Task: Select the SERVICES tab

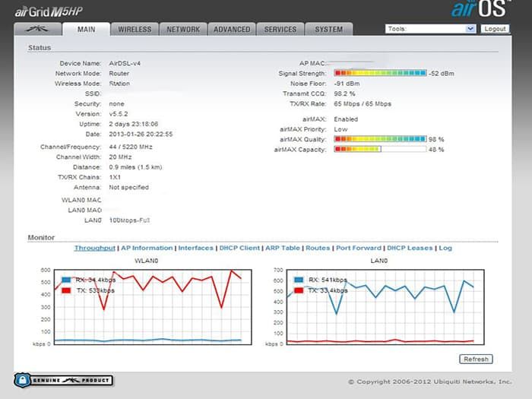Action: point(280,30)
